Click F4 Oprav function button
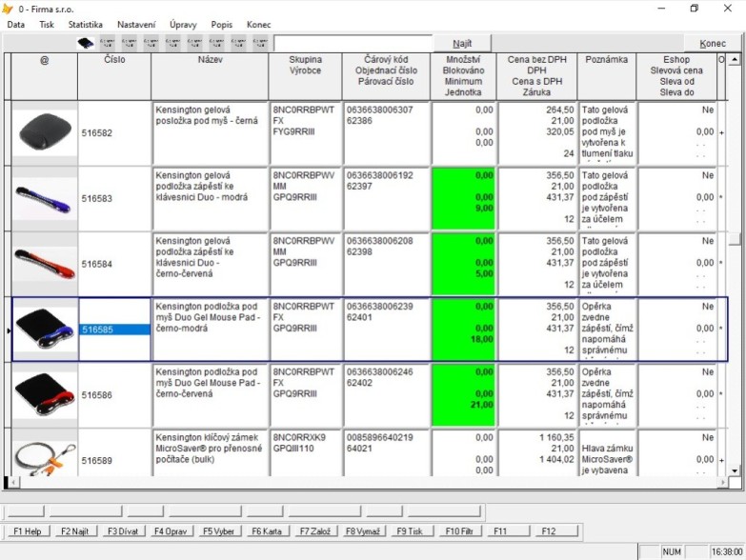Image resolution: width=746 pixels, height=560 pixels. (171, 531)
